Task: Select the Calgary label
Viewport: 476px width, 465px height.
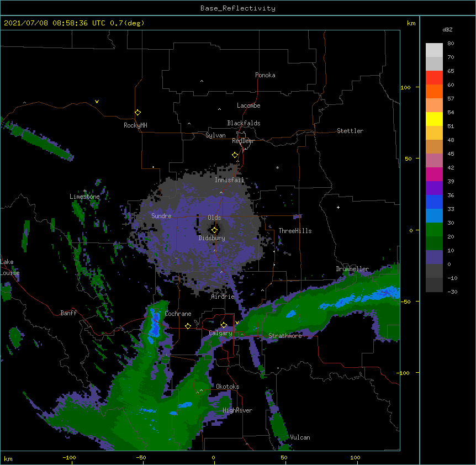Action: [x=221, y=333]
